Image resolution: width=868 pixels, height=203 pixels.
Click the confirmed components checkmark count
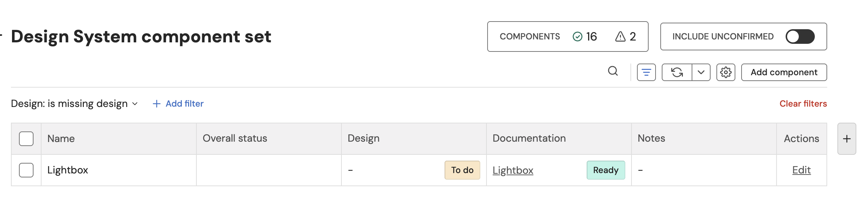[x=585, y=37]
